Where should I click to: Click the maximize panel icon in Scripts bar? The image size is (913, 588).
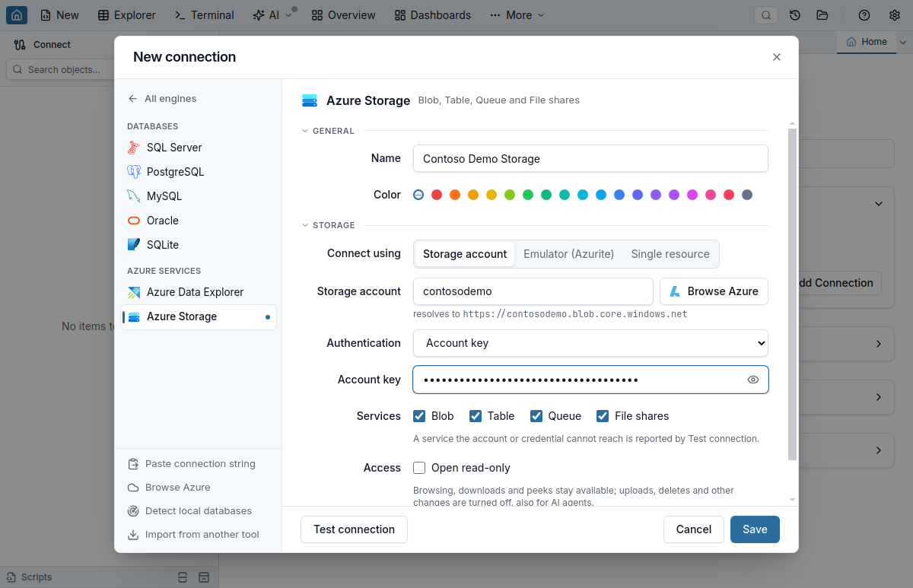(x=203, y=577)
